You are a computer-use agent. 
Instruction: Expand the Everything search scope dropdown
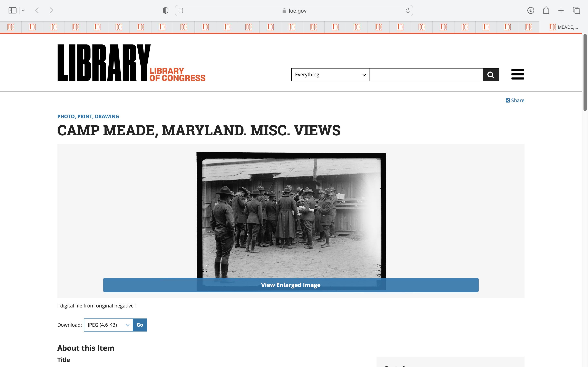point(330,74)
